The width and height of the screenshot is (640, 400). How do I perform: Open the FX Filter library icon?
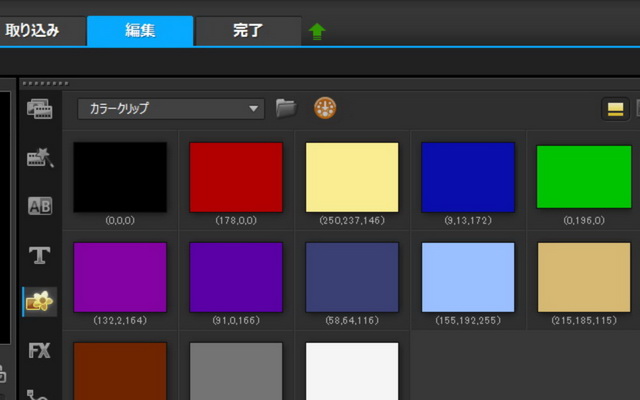point(39,351)
